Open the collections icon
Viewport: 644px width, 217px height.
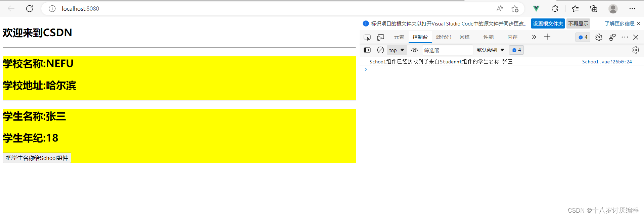pyautogui.click(x=594, y=9)
